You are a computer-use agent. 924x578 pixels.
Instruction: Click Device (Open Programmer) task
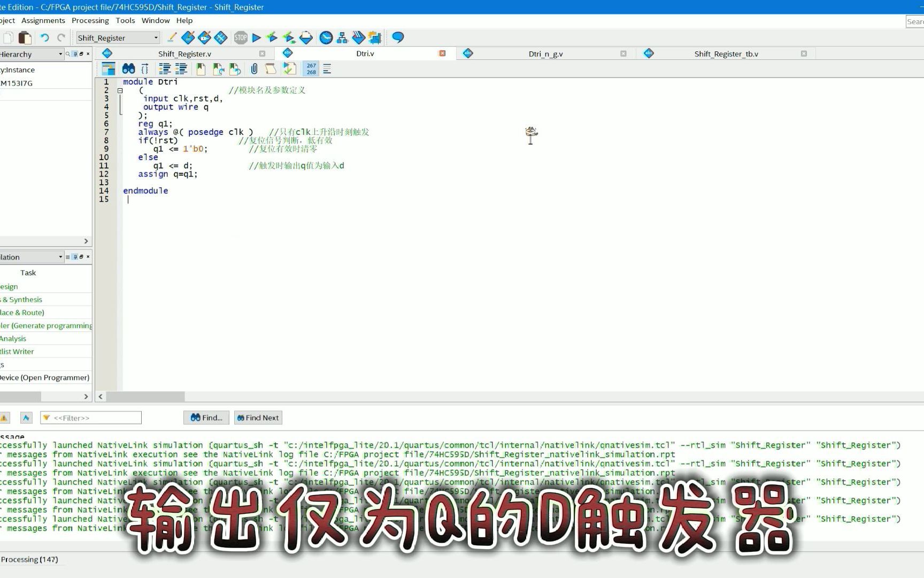45,377
